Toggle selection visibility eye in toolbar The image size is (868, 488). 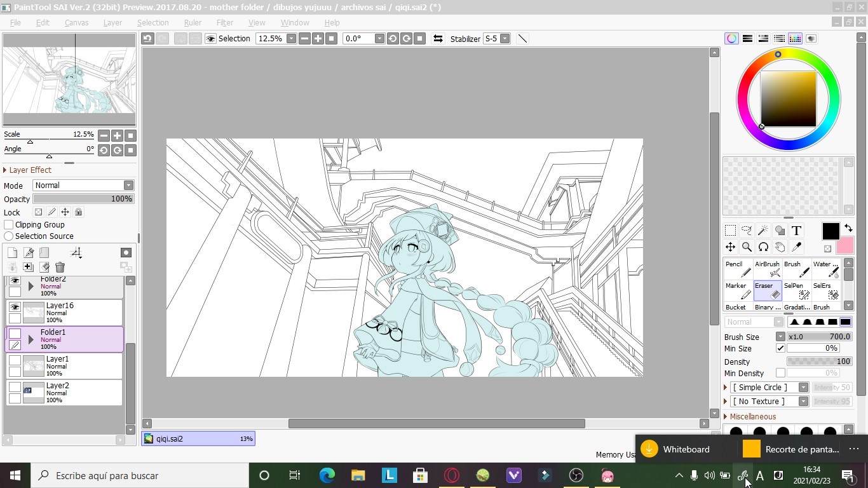tap(210, 39)
